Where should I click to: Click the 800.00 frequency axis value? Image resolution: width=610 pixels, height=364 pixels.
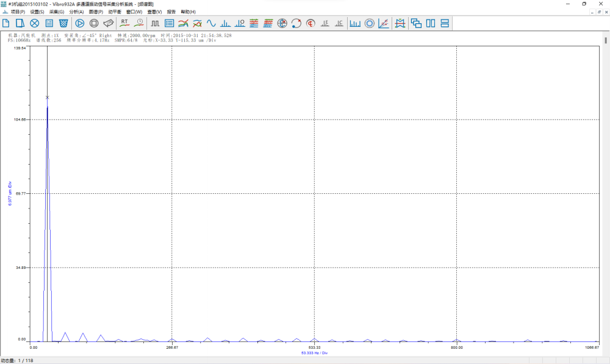tap(457, 348)
